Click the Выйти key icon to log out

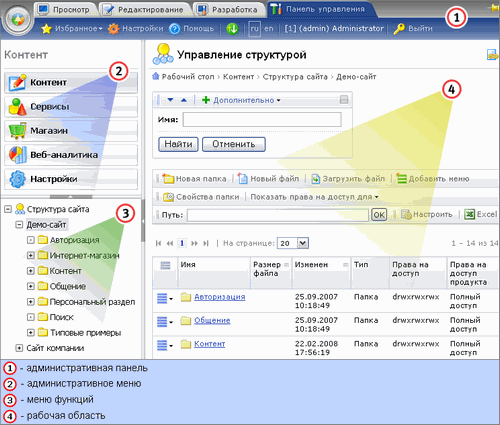click(399, 29)
